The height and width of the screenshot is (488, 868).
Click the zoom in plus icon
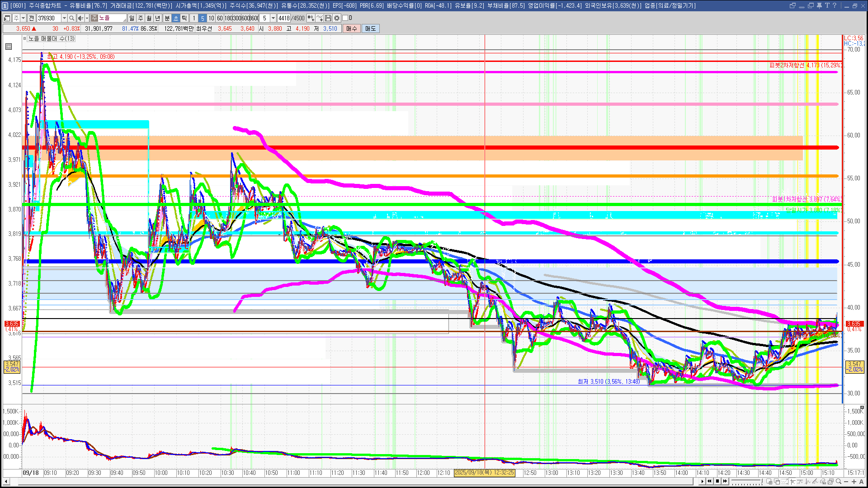(854, 482)
